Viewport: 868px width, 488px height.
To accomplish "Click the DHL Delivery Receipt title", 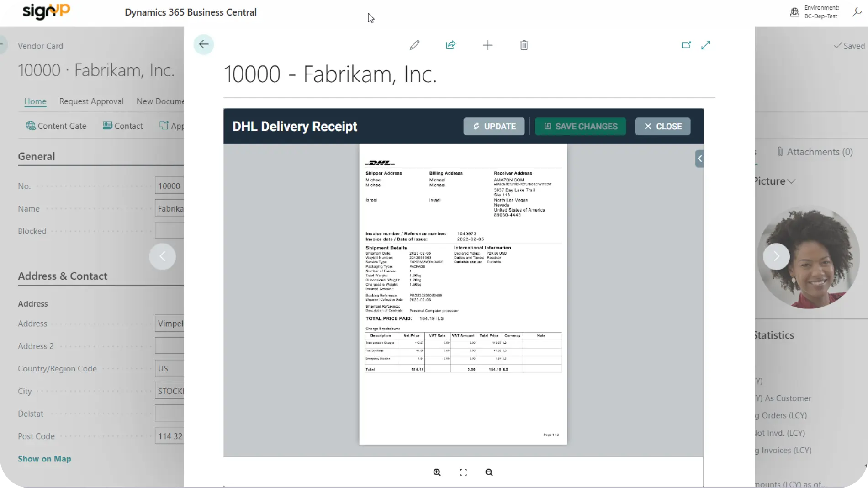I will coord(295,126).
